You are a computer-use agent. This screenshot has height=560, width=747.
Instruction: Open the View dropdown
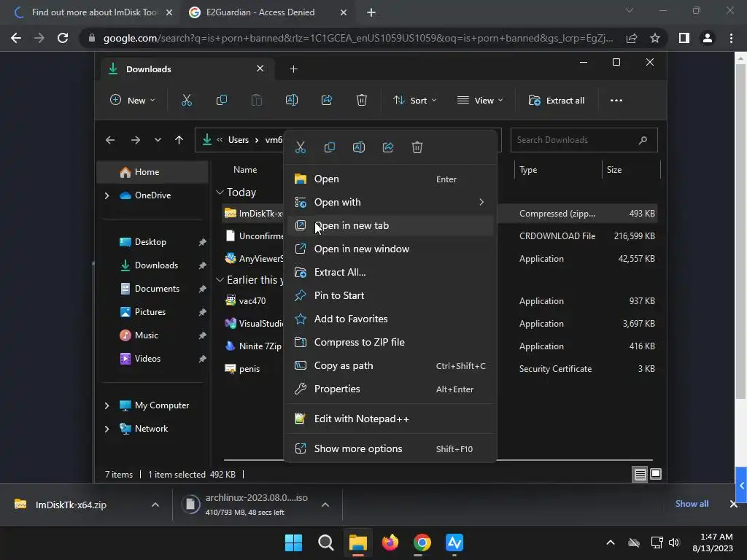click(x=480, y=100)
